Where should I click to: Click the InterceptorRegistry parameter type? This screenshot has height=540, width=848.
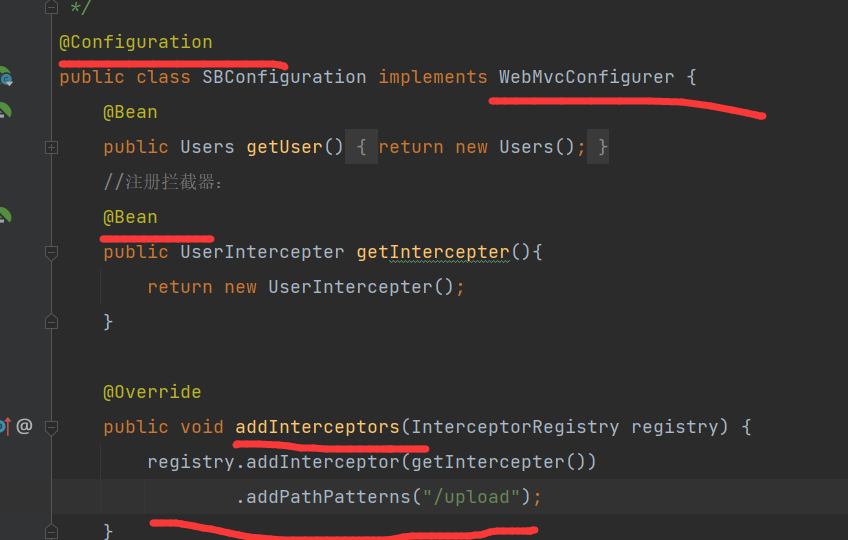click(x=515, y=427)
